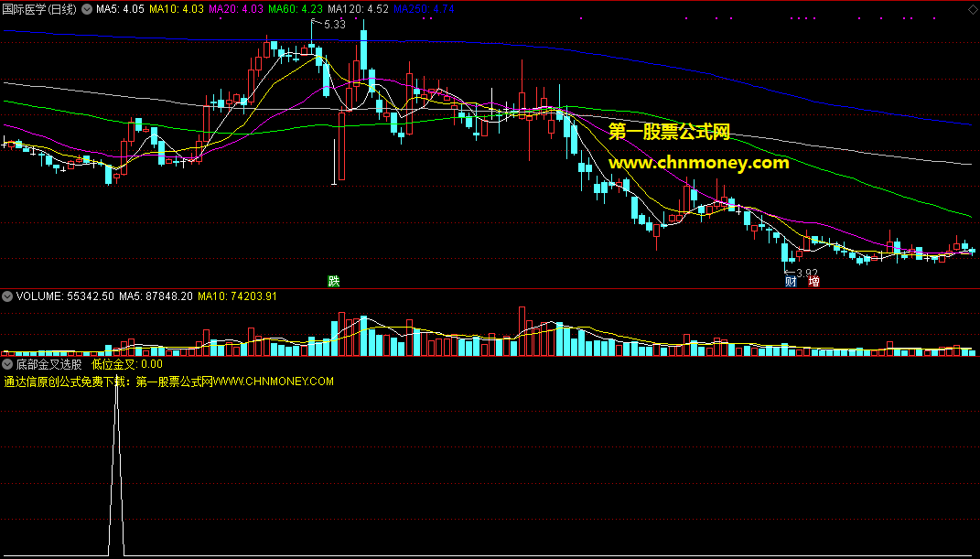This screenshot has height=559, width=980.
Task: Click the 通达信原创公式免费下载 text line
Action: tap(168, 382)
